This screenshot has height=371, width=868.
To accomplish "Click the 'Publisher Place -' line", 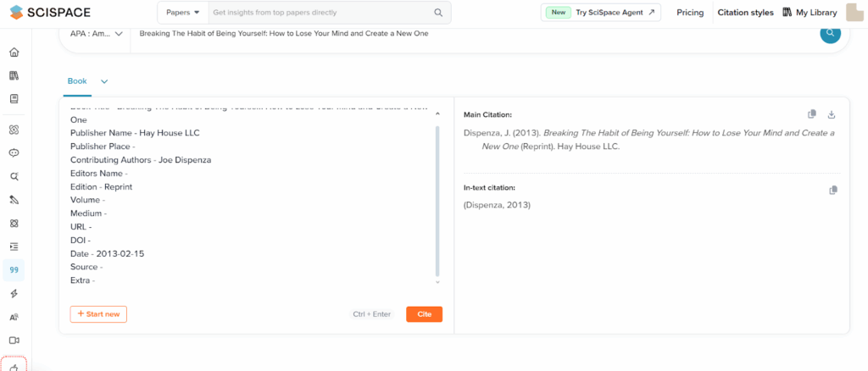I will click(103, 147).
